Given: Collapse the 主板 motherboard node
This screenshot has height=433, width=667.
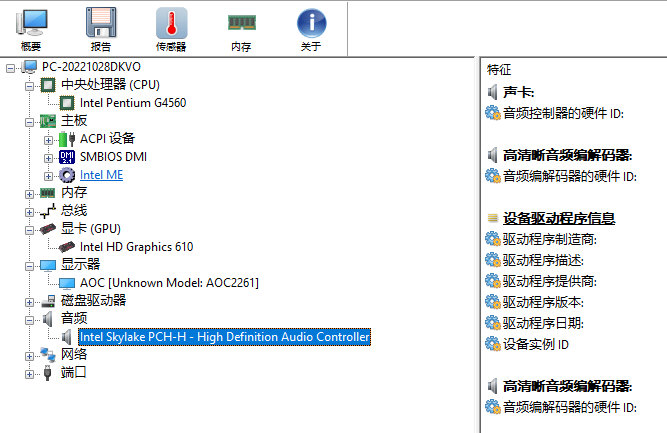Looking at the screenshot, I should point(29,122).
